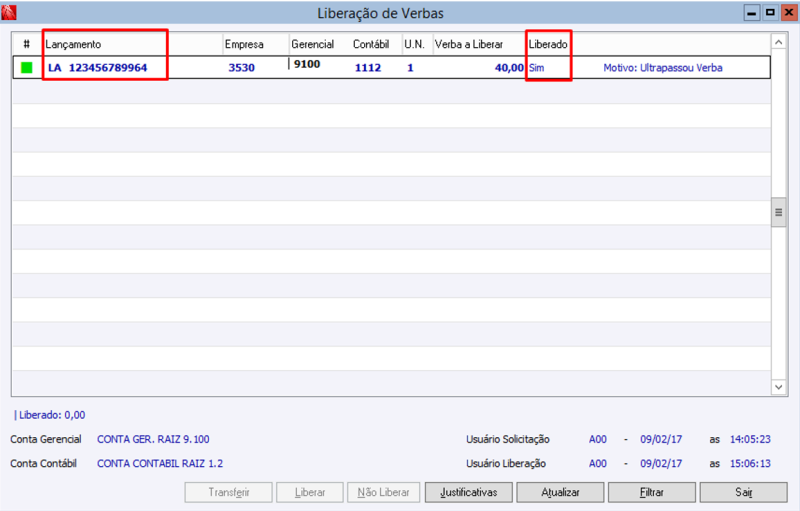Click the date on Usuário Solicitação row
The image size is (800, 511).
point(661,439)
